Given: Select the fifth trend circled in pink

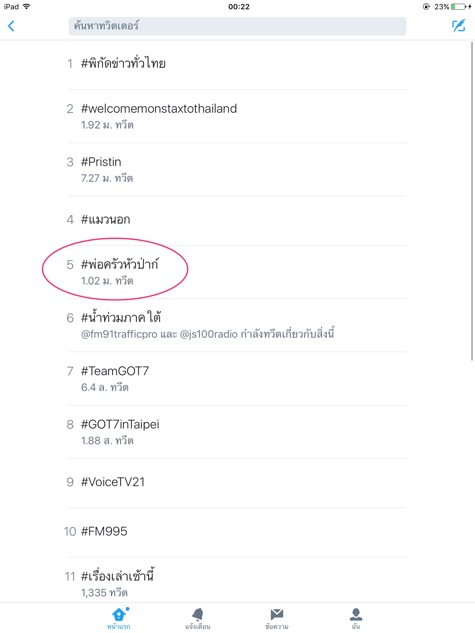Looking at the screenshot, I should (236, 272).
